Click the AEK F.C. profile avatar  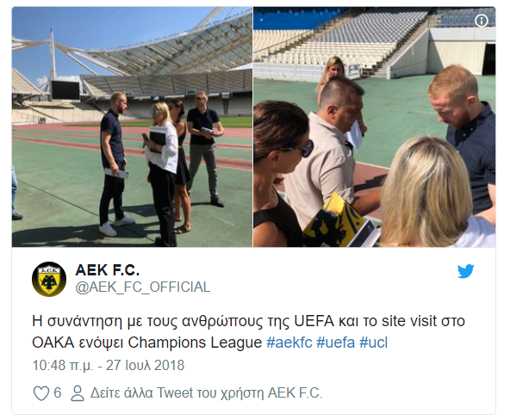coord(49,279)
